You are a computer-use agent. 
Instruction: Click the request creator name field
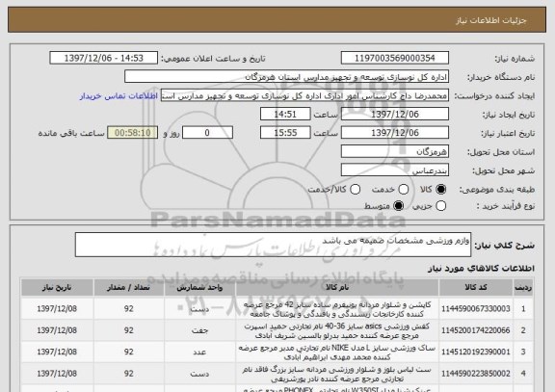(304, 95)
